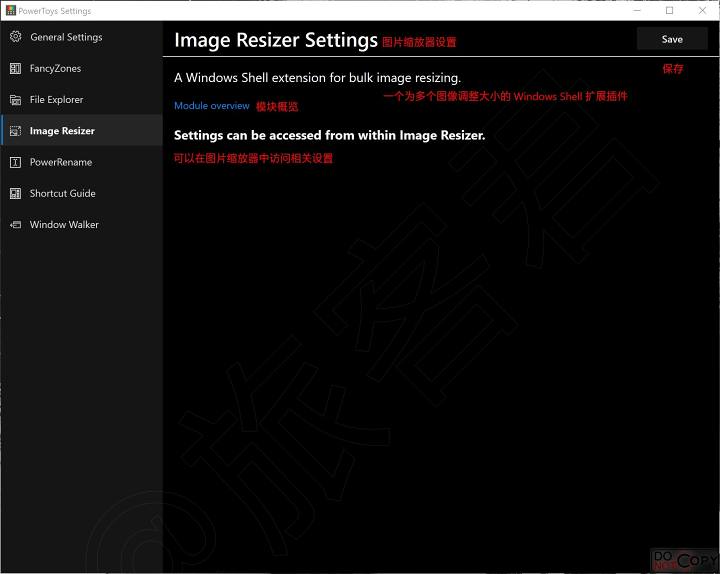The image size is (720, 574).
Task: Click the PowerToys logo in title bar
Action: coord(11,11)
